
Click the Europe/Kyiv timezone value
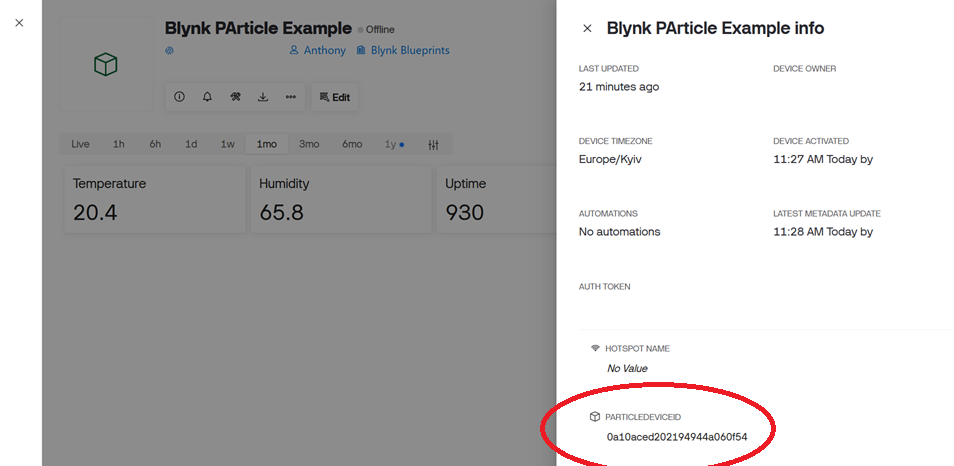(610, 159)
